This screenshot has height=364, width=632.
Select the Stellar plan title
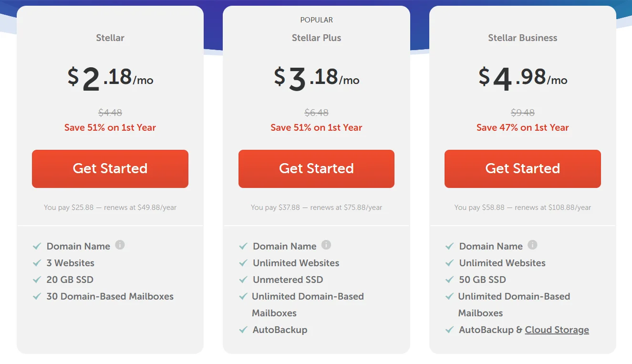pyautogui.click(x=110, y=38)
